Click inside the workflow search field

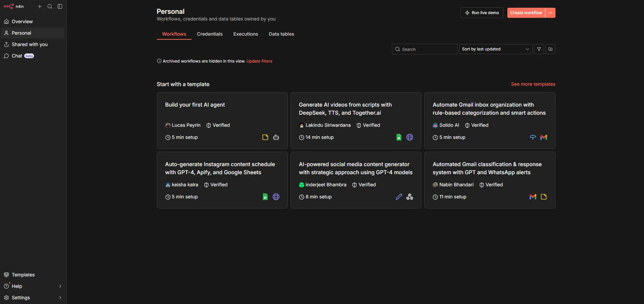click(x=424, y=49)
